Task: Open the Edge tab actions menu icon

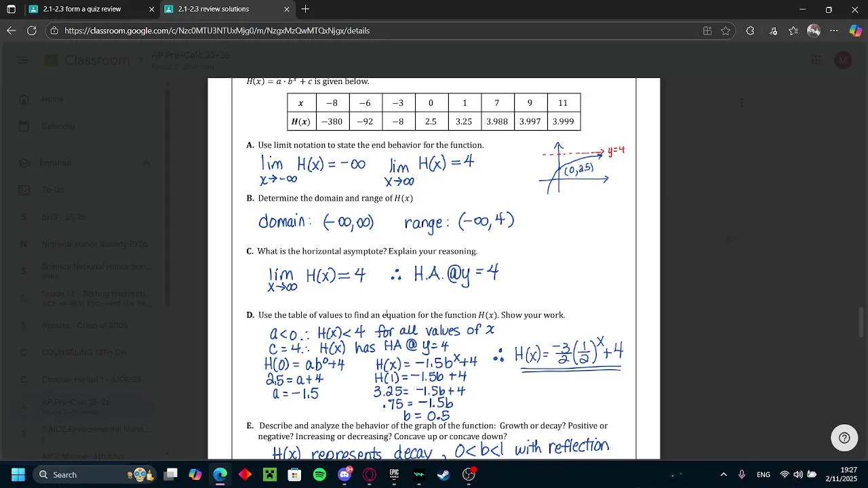Action: 11,9
